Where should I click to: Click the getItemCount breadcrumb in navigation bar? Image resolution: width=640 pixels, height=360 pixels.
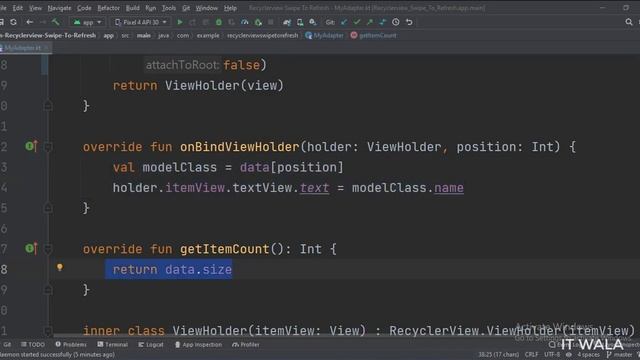click(x=373, y=36)
